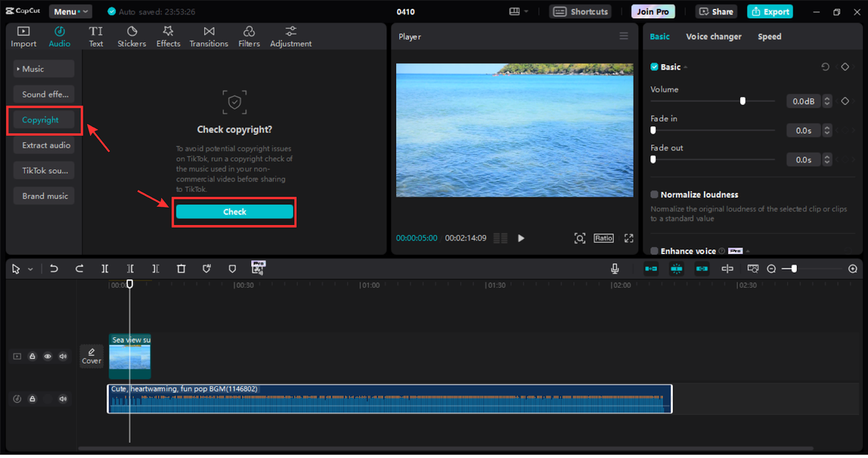This screenshot has width=868, height=458.
Task: Click the fullscreen icon in player
Action: pos(629,238)
